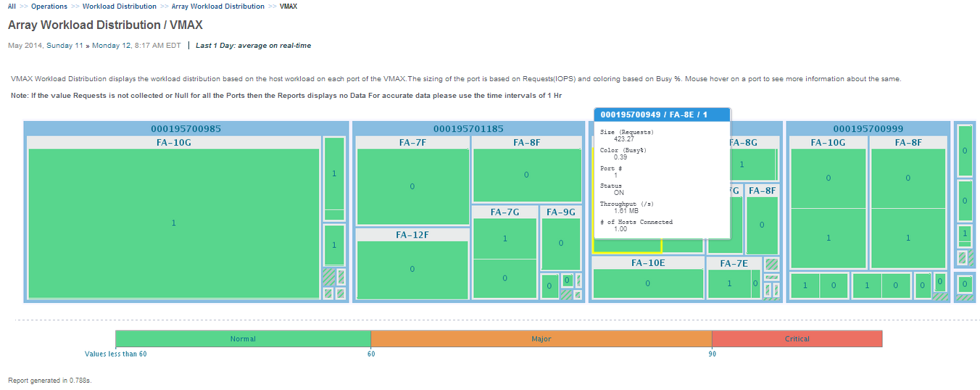Select array header 000195700985
This screenshot has width=980, height=390.
pyautogui.click(x=186, y=129)
